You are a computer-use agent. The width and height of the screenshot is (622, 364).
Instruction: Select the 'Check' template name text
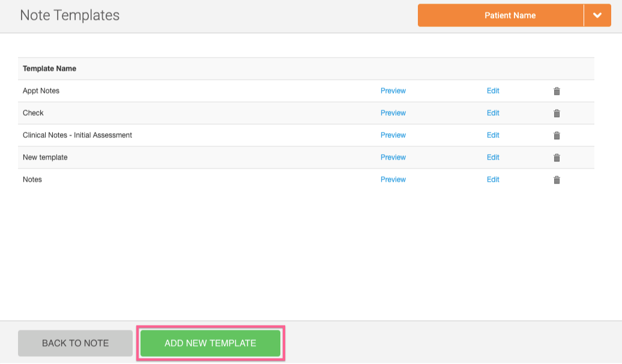33,113
